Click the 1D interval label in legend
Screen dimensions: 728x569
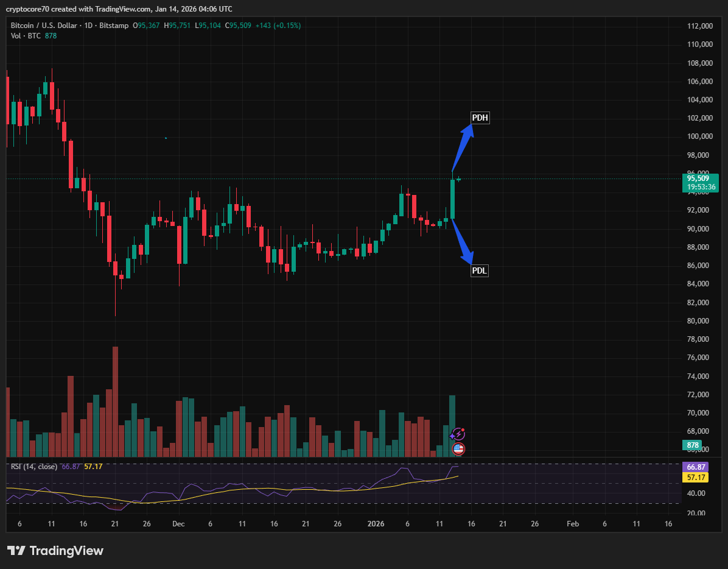(x=88, y=26)
